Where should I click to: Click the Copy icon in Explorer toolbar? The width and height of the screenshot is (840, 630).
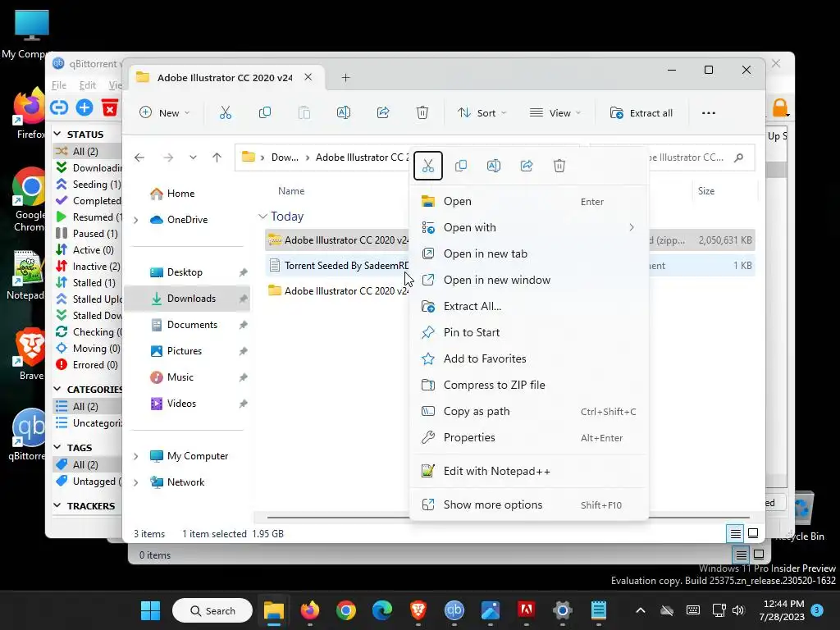coord(265,112)
